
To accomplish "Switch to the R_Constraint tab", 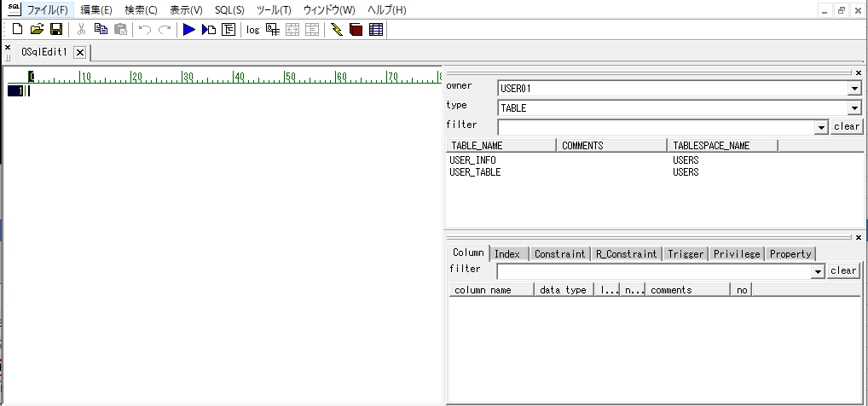I will (626, 253).
